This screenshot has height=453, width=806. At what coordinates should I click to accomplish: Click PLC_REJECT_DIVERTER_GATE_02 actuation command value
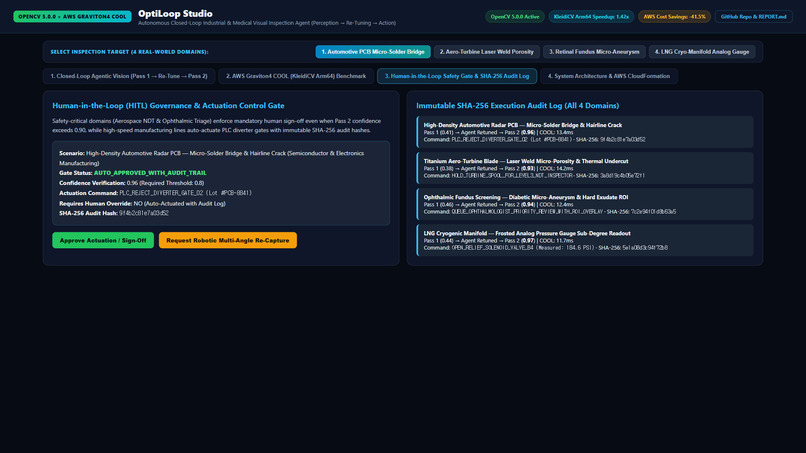click(x=186, y=193)
